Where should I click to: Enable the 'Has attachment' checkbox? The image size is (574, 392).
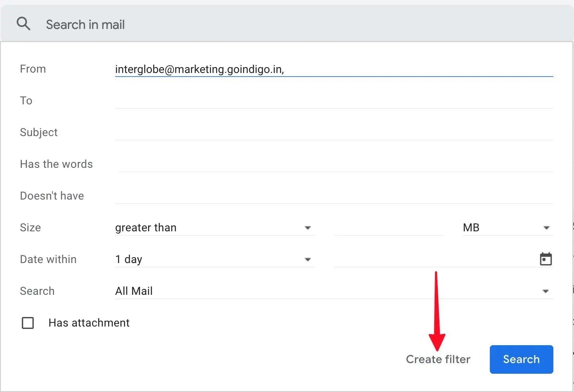pyautogui.click(x=28, y=323)
